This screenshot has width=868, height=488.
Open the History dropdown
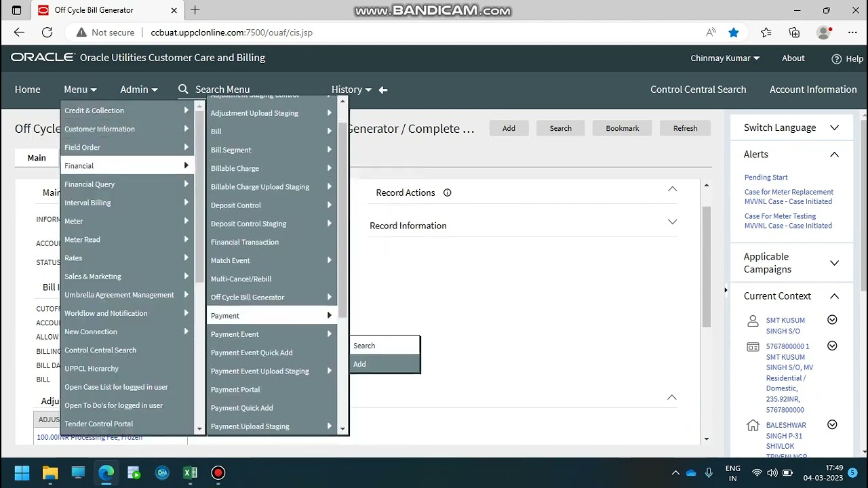coord(351,89)
